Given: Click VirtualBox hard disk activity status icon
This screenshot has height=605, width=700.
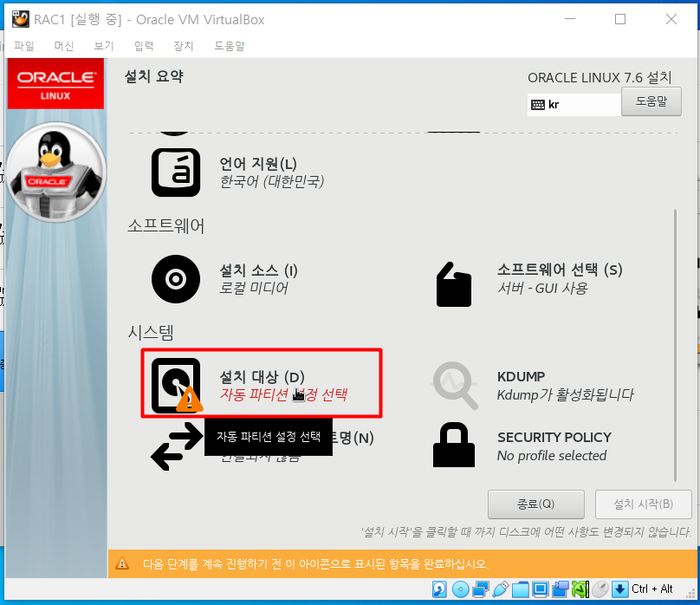Looking at the screenshot, I should point(439,589).
